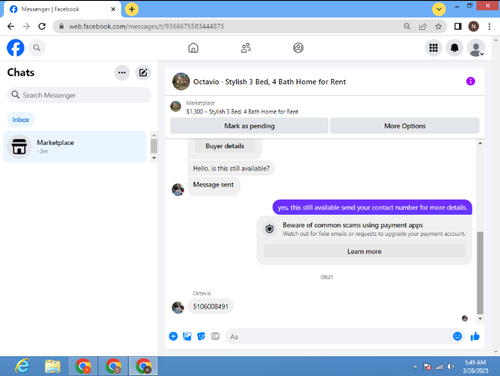Image resolution: width=500 pixels, height=376 pixels.
Task: Bookmark this tab star icon
Action: [x=438, y=26]
